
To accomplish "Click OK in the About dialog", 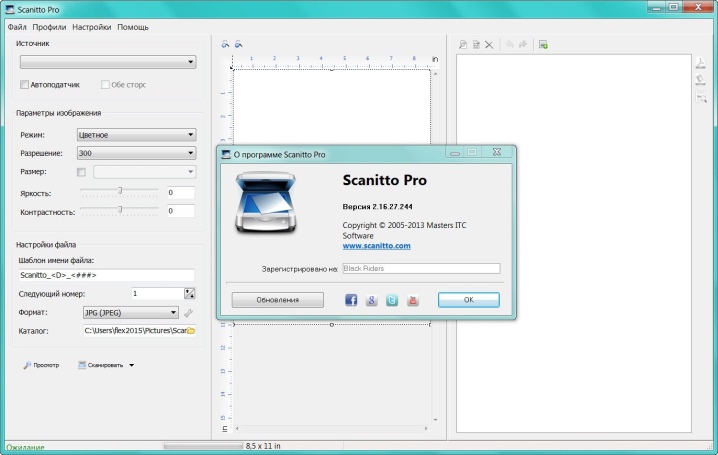I will 468,300.
